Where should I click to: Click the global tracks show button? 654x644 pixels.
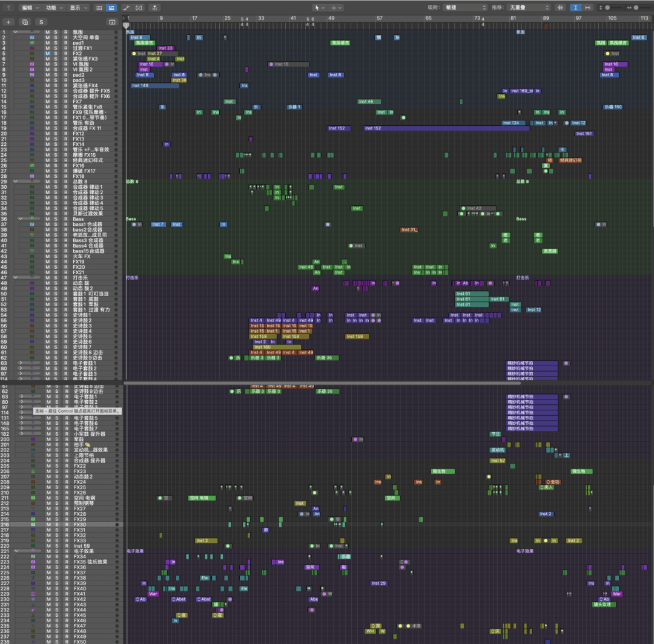[111, 22]
